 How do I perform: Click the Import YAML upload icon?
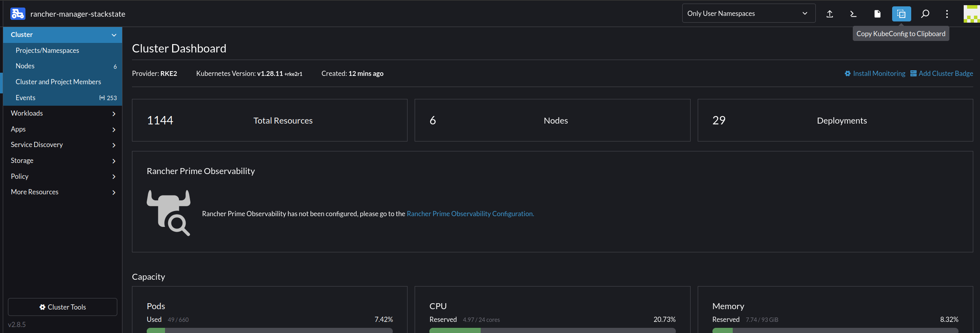pos(830,14)
